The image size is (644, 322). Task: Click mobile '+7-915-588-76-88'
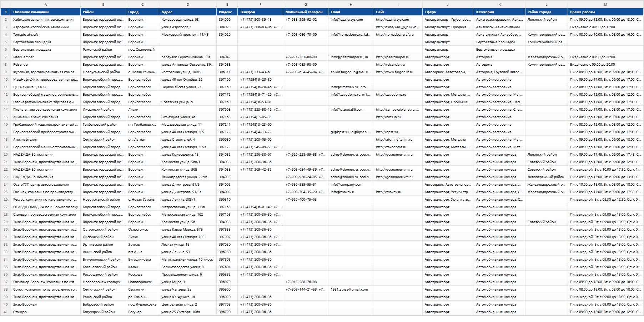[x=306, y=282]
